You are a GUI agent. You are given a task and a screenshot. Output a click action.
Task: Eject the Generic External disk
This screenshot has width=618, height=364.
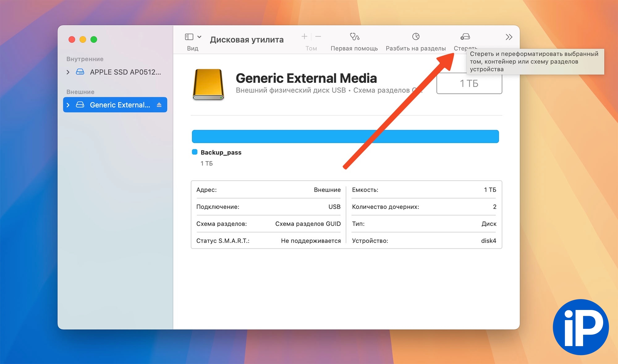[x=159, y=105]
